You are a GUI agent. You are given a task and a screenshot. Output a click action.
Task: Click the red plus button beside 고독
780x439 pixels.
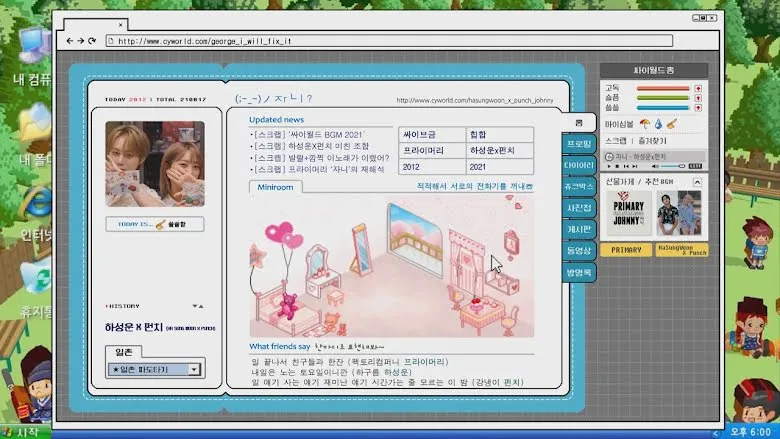[698, 88]
